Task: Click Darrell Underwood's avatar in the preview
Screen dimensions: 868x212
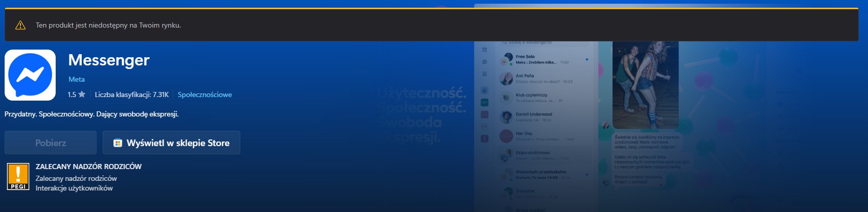Action: coord(507,117)
